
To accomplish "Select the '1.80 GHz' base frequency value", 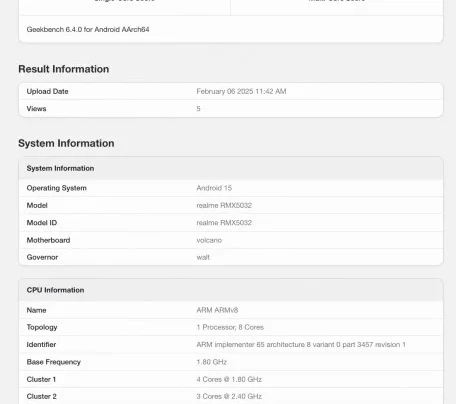I will pyautogui.click(x=212, y=362).
